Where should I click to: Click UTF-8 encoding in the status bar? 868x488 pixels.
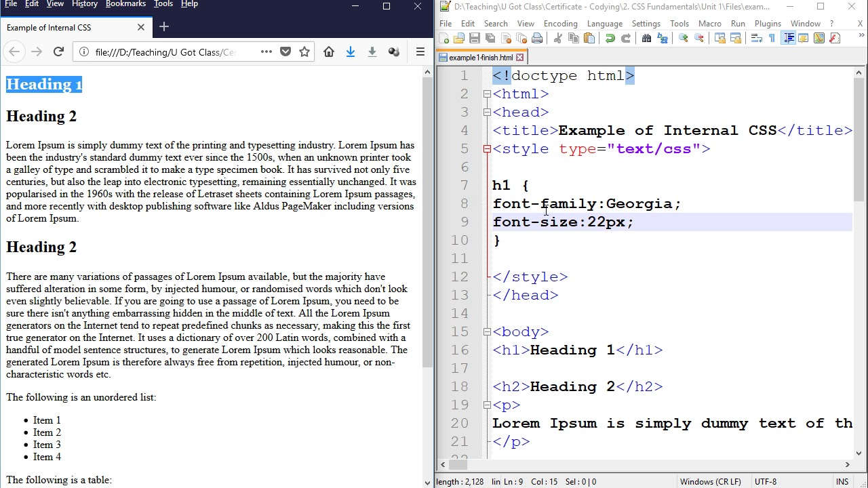tap(765, 482)
